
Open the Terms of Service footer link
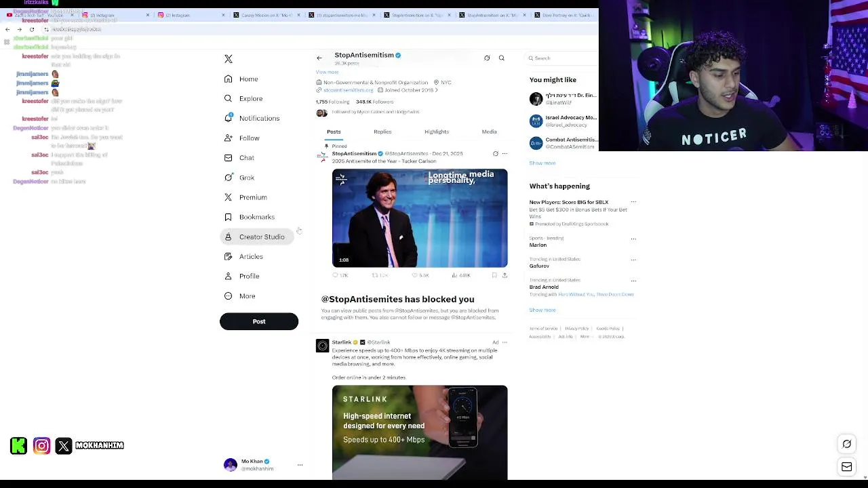pos(543,329)
